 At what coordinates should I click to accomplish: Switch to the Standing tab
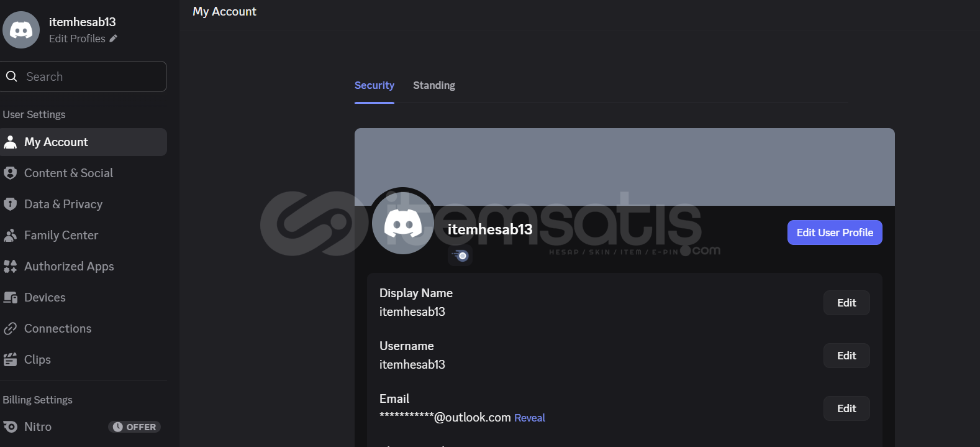[434, 85]
